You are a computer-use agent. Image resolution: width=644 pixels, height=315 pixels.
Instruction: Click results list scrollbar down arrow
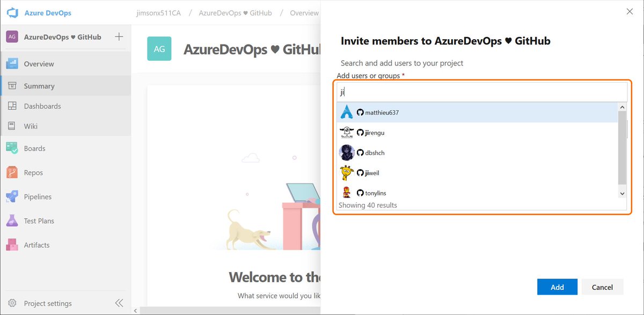(622, 193)
